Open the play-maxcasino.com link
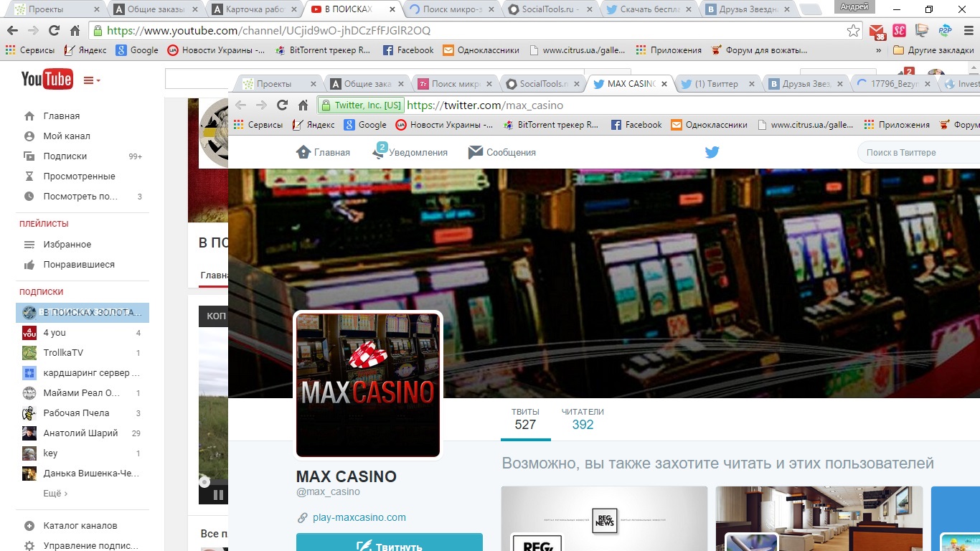980x551 pixels. click(x=359, y=517)
